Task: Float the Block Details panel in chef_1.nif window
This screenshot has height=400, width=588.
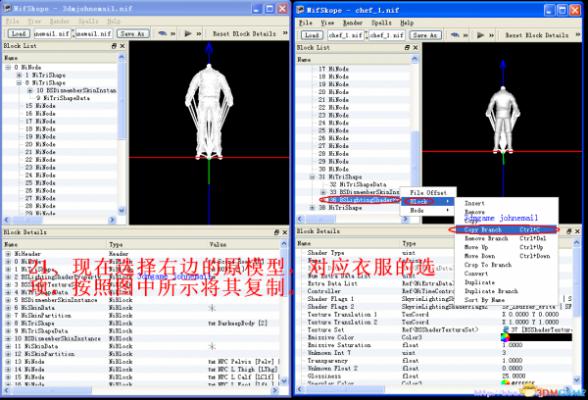Action: pos(569,231)
